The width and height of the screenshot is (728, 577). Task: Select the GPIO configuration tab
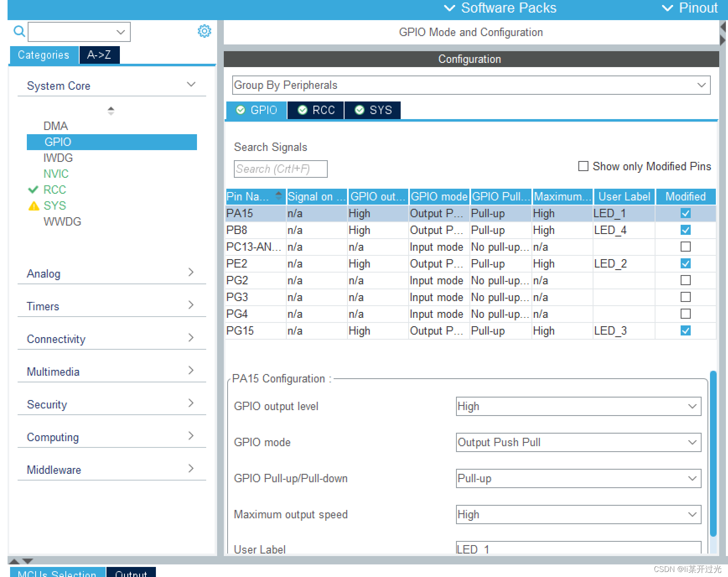coord(256,110)
